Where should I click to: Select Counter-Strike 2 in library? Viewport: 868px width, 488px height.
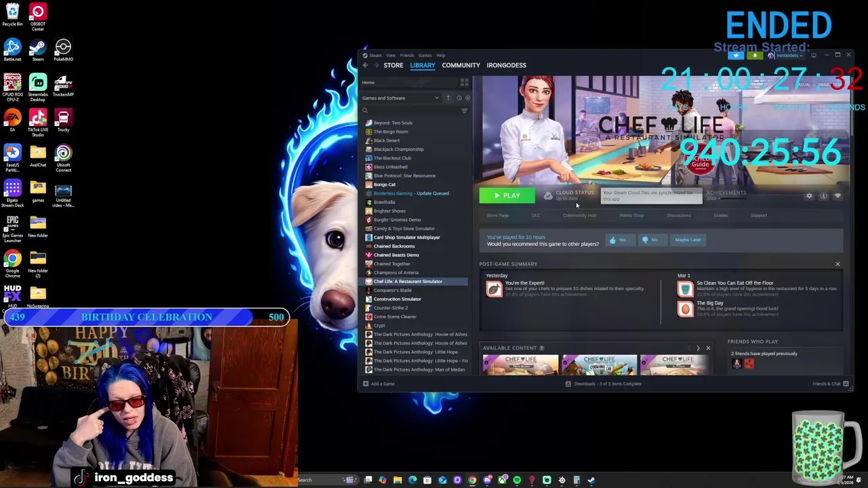(391, 308)
